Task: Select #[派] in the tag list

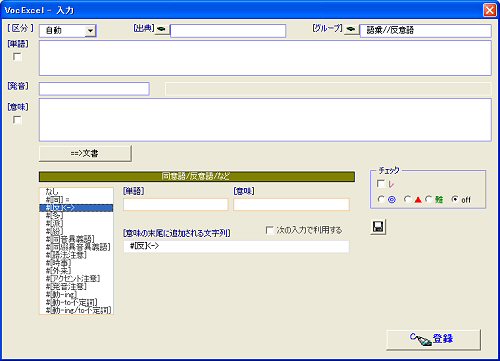Action: tap(76, 223)
